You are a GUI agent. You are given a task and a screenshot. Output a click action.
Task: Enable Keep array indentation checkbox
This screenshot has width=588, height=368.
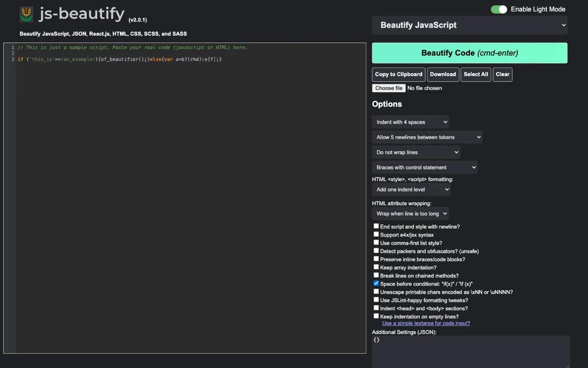click(x=376, y=267)
